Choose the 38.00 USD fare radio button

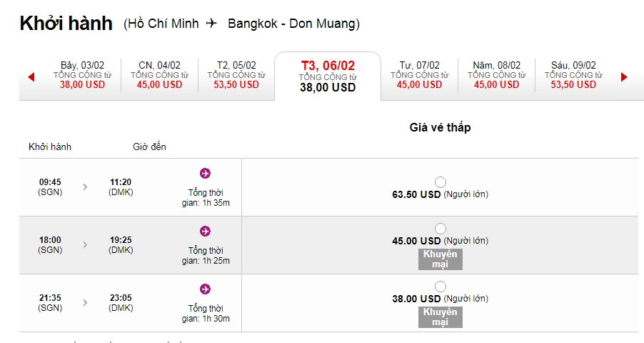click(441, 287)
